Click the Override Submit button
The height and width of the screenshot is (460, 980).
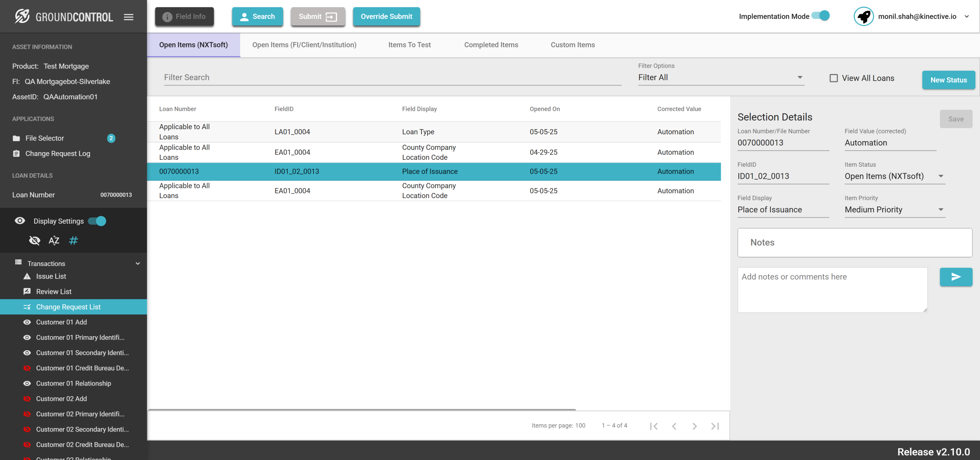(386, 16)
